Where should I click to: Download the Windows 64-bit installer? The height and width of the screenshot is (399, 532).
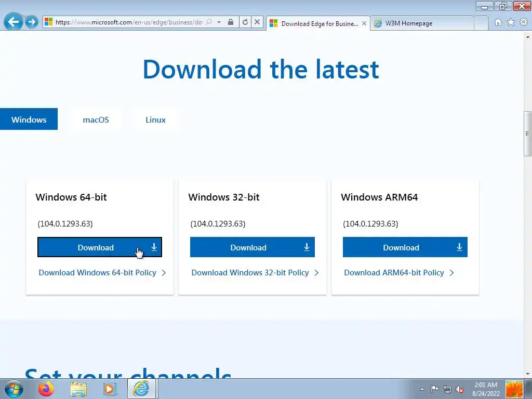point(100,247)
